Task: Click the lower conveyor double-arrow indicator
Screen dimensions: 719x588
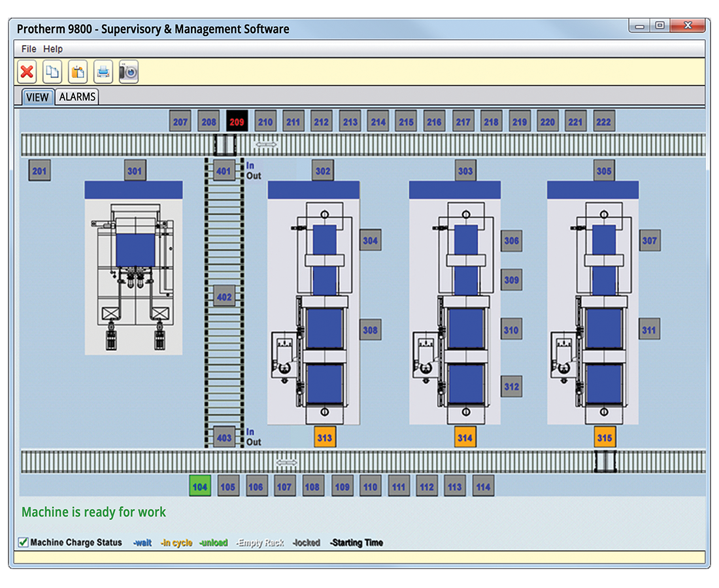Action: (x=286, y=463)
